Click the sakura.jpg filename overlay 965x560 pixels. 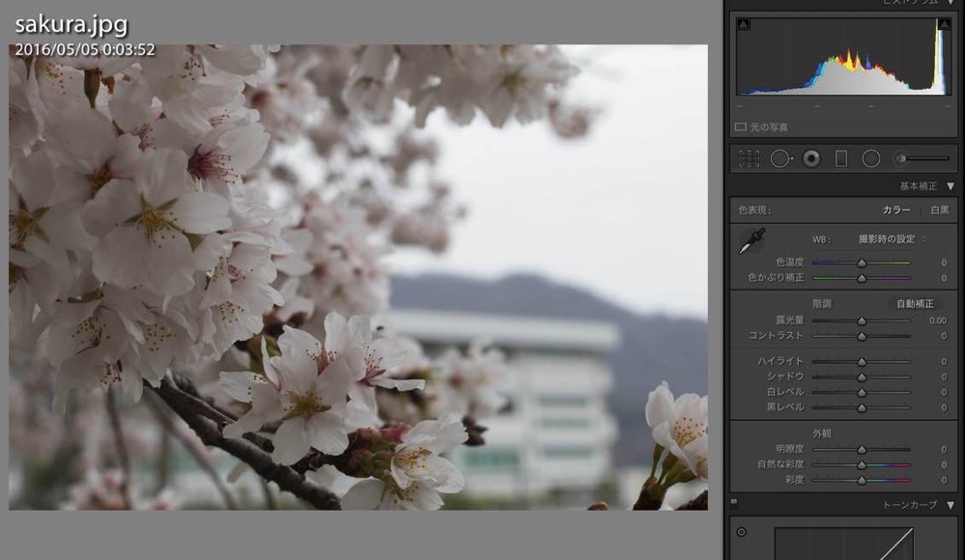[x=71, y=24]
